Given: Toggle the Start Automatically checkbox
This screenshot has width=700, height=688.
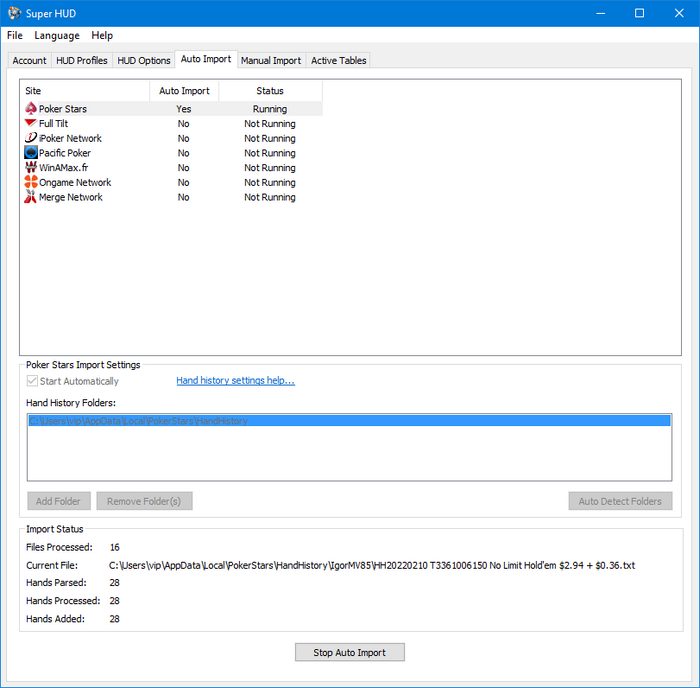Looking at the screenshot, I should [x=32, y=381].
